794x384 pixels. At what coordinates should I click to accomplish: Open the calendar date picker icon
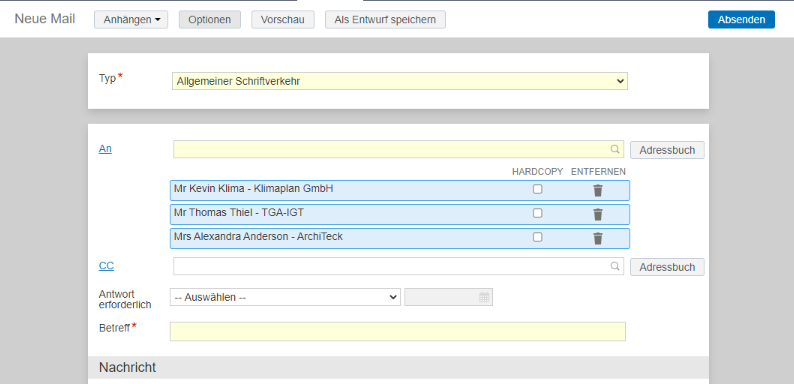click(x=484, y=297)
